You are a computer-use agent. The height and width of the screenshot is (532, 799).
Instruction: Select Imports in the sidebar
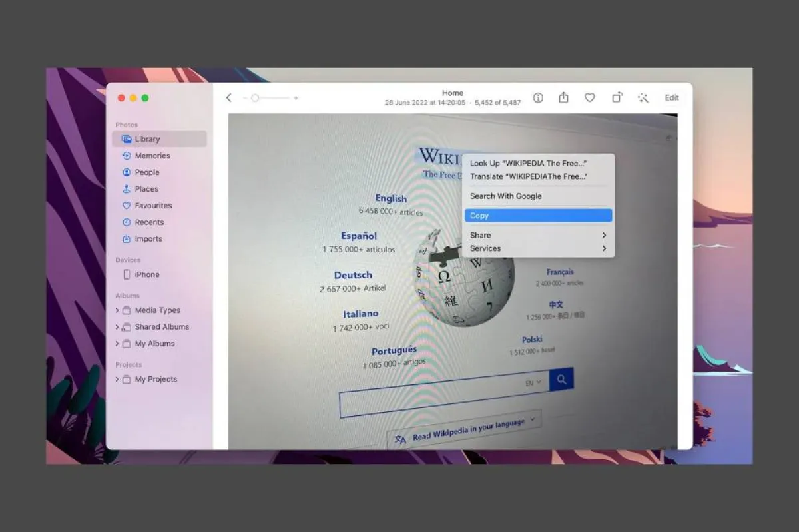(148, 239)
